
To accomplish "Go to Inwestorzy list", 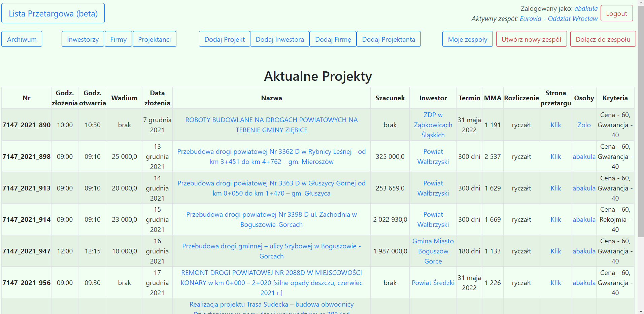I will 83,39.
